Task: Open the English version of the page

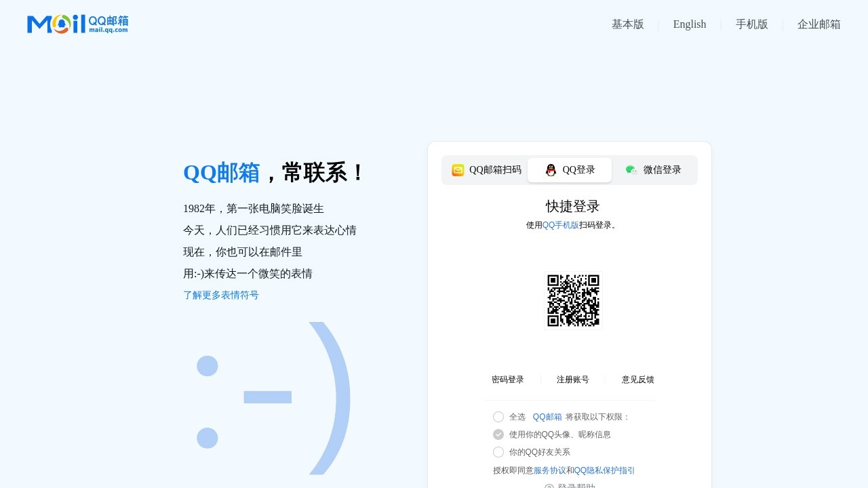Action: tap(690, 24)
